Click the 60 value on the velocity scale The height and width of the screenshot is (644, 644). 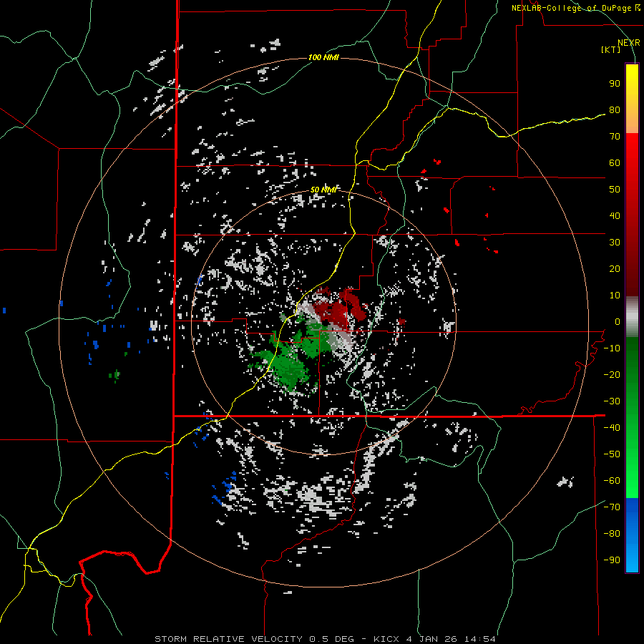click(x=615, y=163)
